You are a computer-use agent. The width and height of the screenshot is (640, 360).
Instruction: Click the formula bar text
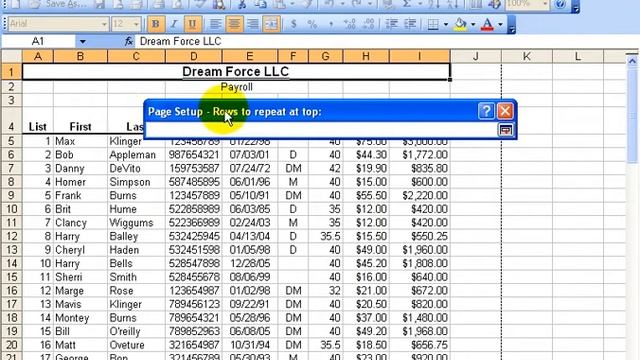click(x=180, y=41)
